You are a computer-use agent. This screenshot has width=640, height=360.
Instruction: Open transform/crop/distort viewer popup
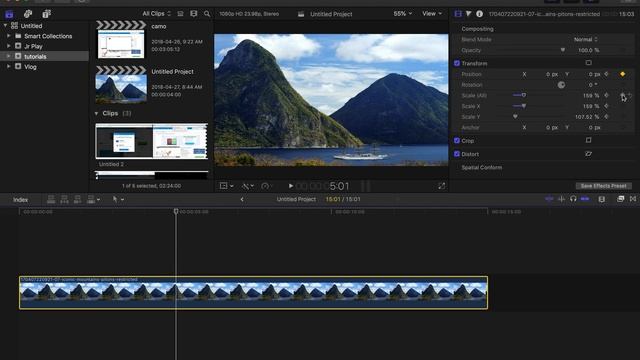226,186
